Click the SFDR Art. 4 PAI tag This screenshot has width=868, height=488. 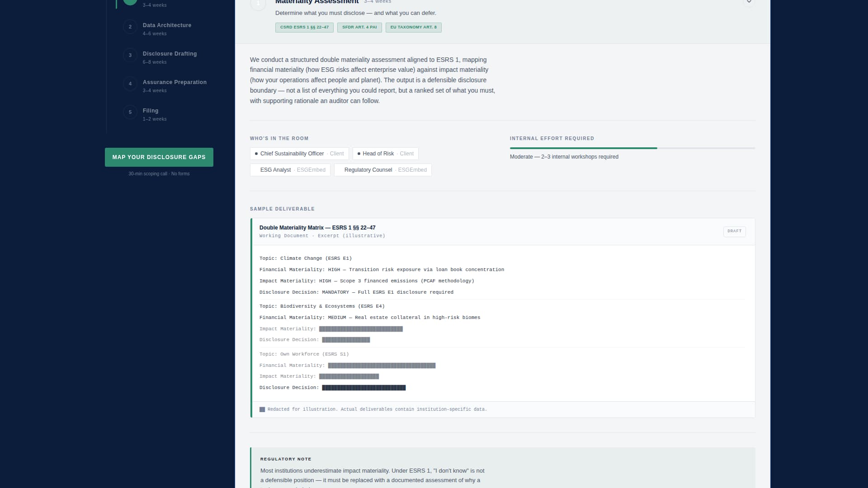point(359,28)
